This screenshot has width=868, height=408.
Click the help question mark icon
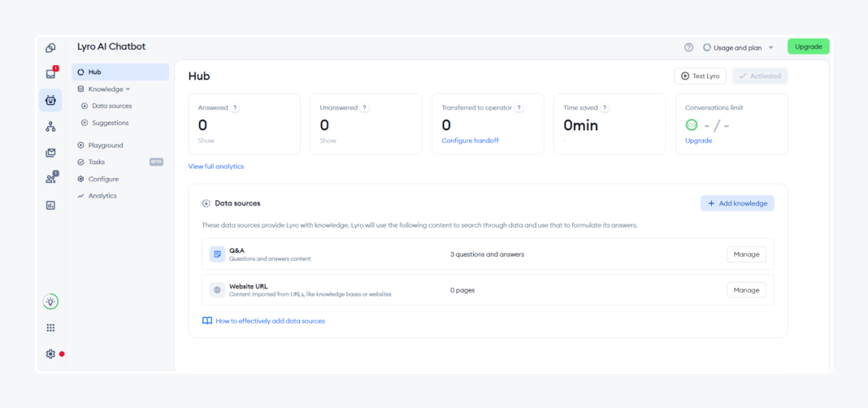click(689, 48)
